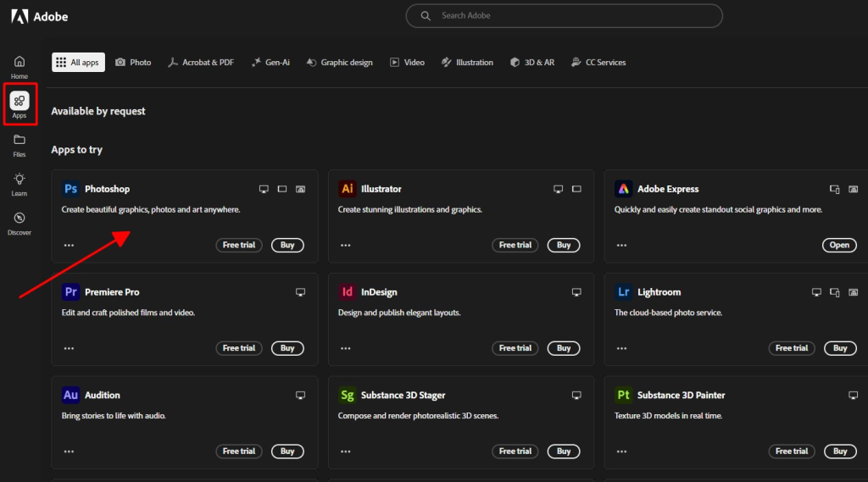
Task: Open the more options menu for Substance 3D Painter
Action: pyautogui.click(x=621, y=451)
